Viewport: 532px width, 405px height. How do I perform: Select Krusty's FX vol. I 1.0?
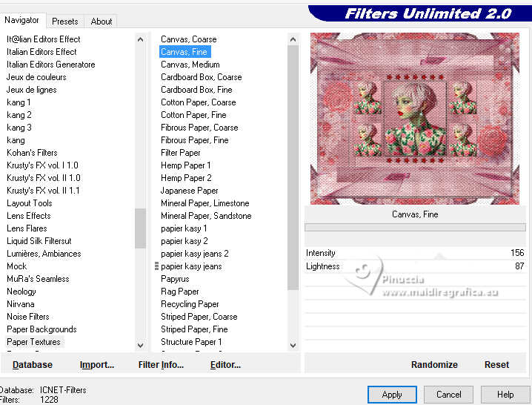tap(42, 165)
